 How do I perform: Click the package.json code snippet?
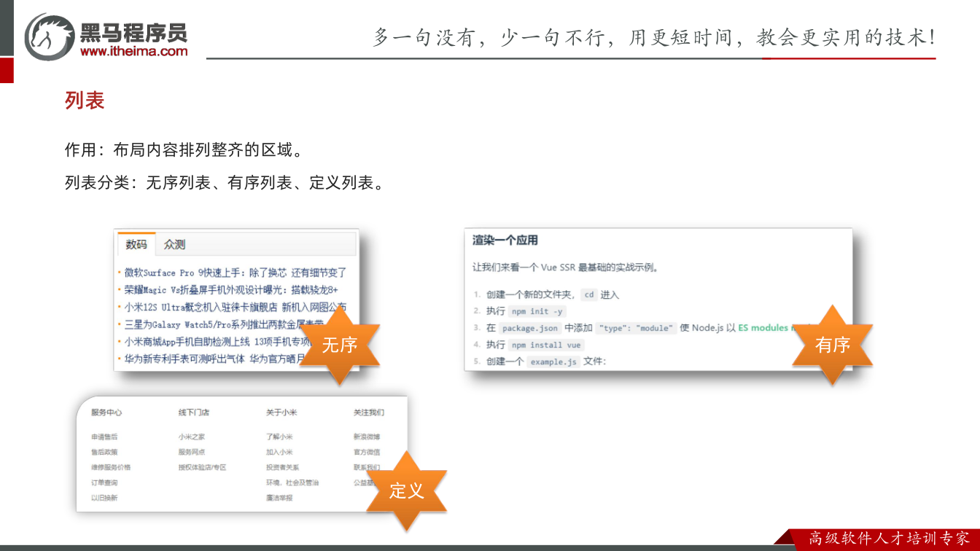(x=530, y=328)
